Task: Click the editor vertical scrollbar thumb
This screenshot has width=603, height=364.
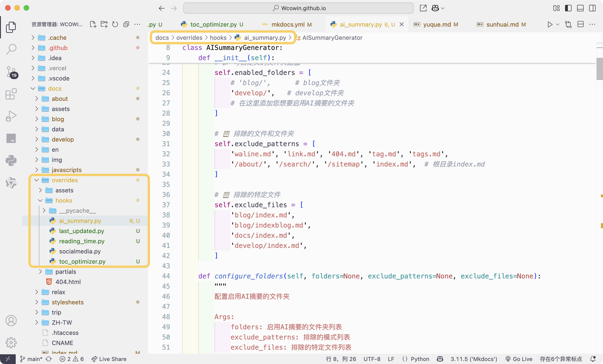Action: pos(599,69)
